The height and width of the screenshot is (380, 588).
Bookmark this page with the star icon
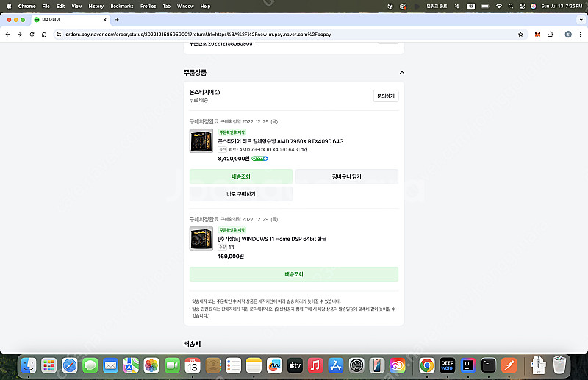(520, 34)
